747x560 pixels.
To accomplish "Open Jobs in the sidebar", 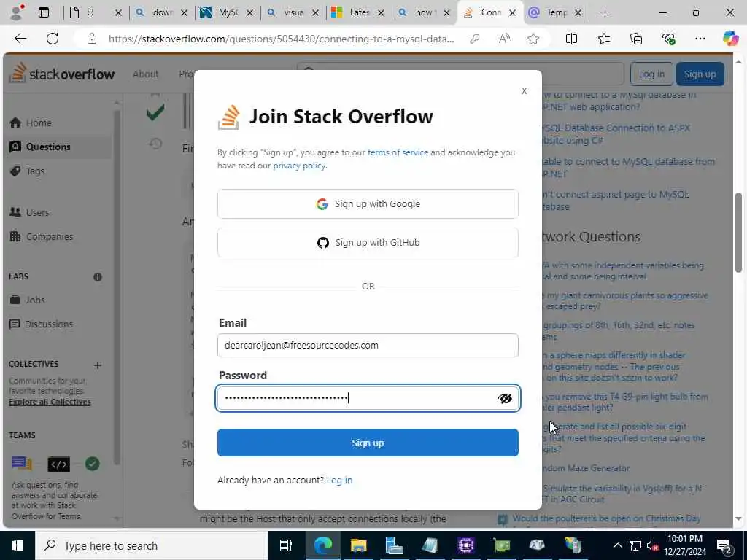I will (35, 300).
